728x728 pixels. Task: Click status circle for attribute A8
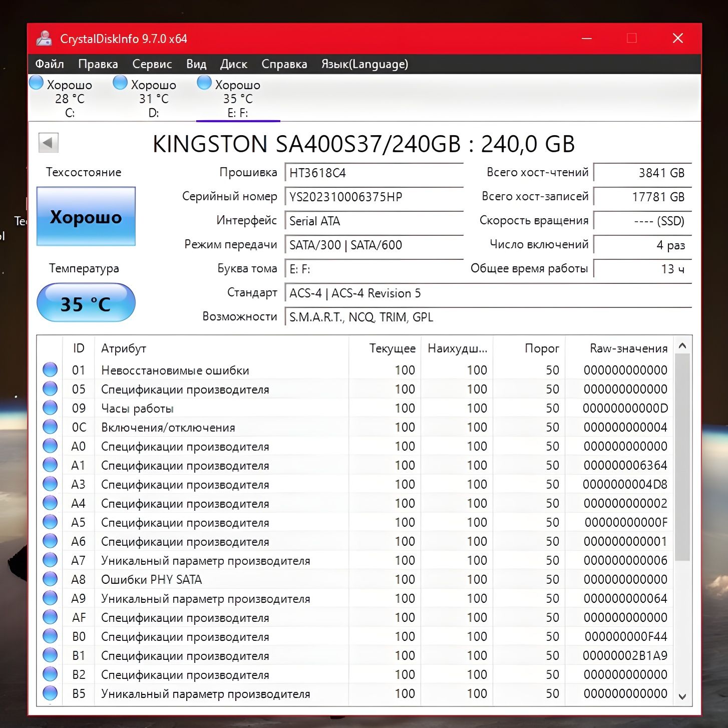point(50,579)
